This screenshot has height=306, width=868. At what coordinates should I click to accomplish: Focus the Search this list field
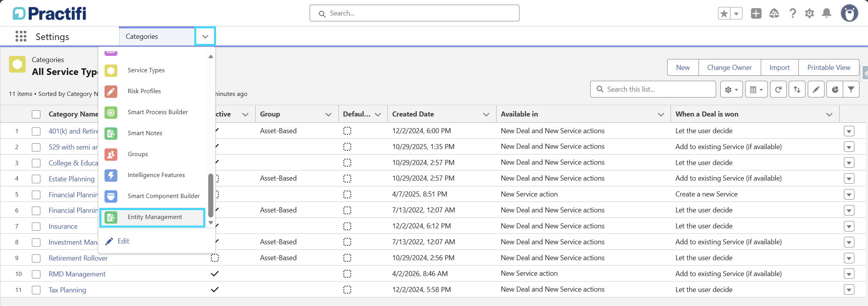(653, 89)
